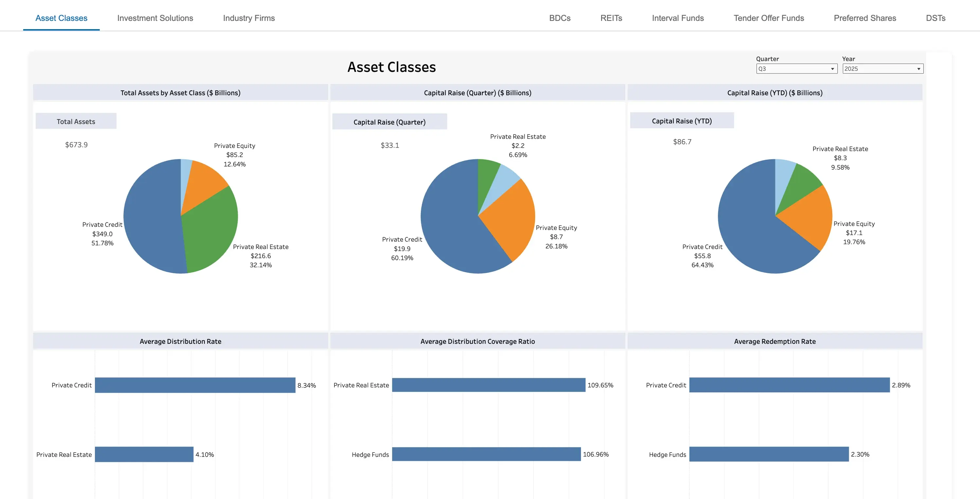
Task: Click the Private Credit 8.34% distribution rate bar
Action: (195, 385)
